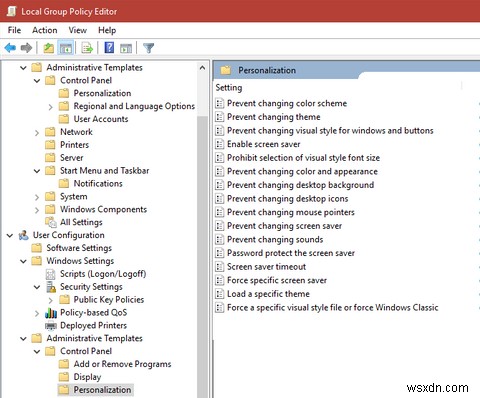
Task: Select Software Settings in the tree
Action: (x=79, y=248)
